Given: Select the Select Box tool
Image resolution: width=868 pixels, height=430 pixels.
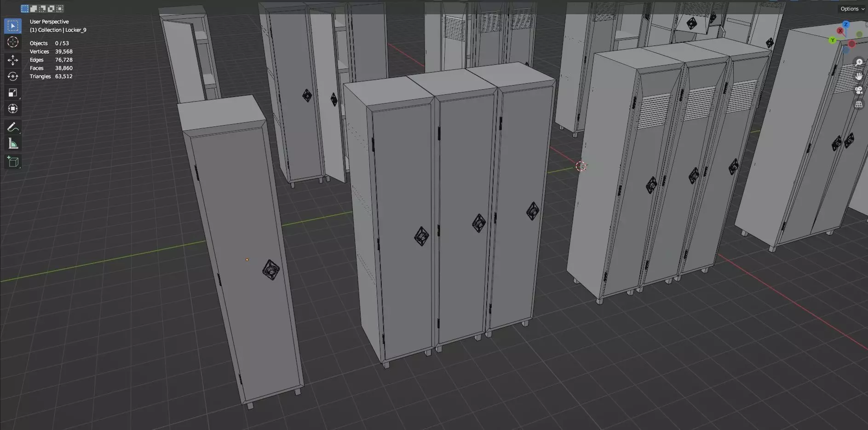Looking at the screenshot, I should tap(13, 26).
